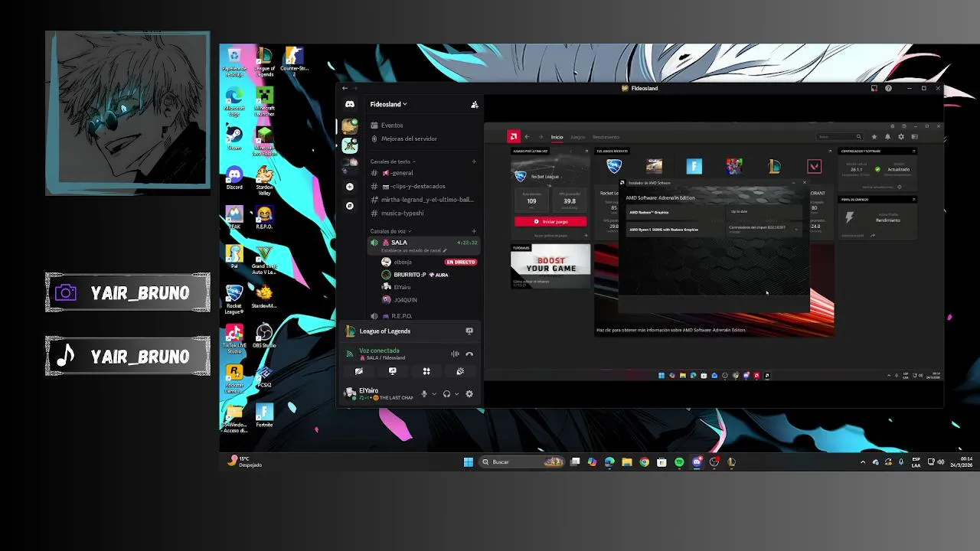Select the PCSX2 desktop shortcut

click(264, 376)
